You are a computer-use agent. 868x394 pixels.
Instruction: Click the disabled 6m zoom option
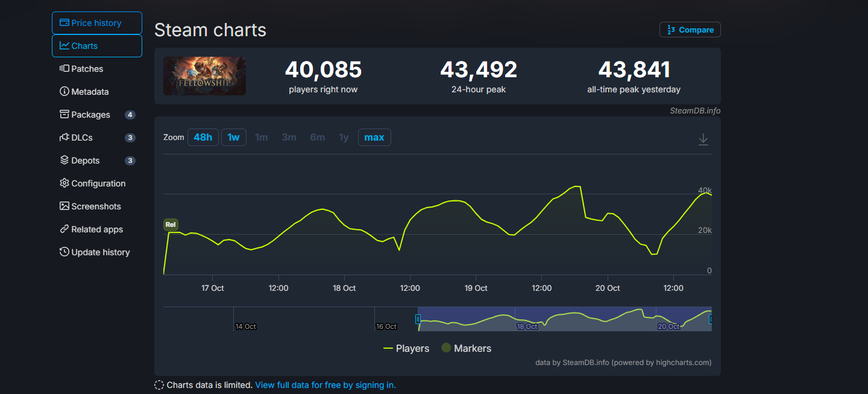[318, 138]
